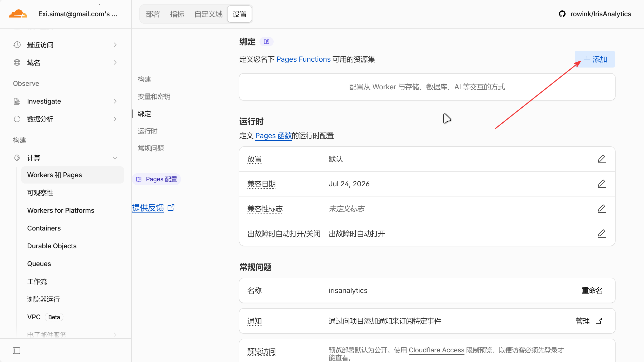Click the empty bindings box 配置从 Worker
The width and height of the screenshot is (644, 362).
tap(427, 87)
